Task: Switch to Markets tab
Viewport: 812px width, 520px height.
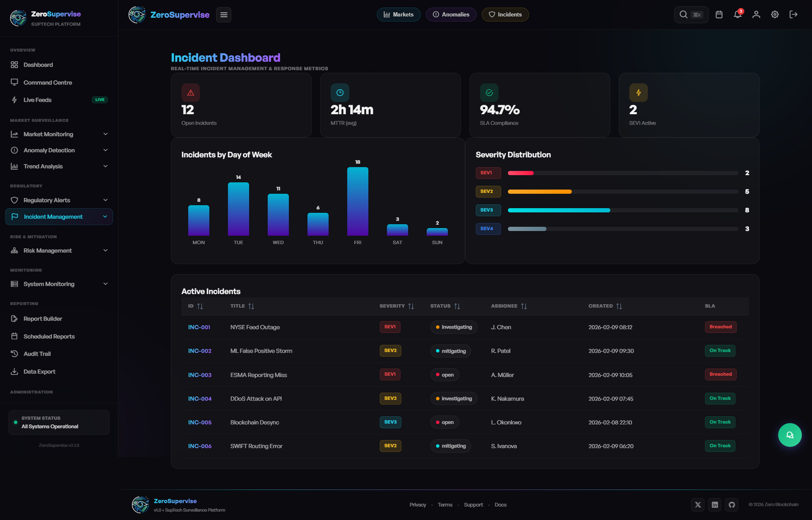Action: click(x=398, y=15)
